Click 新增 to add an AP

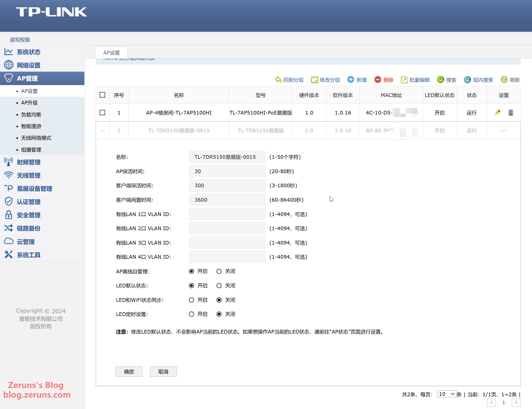[x=357, y=80]
